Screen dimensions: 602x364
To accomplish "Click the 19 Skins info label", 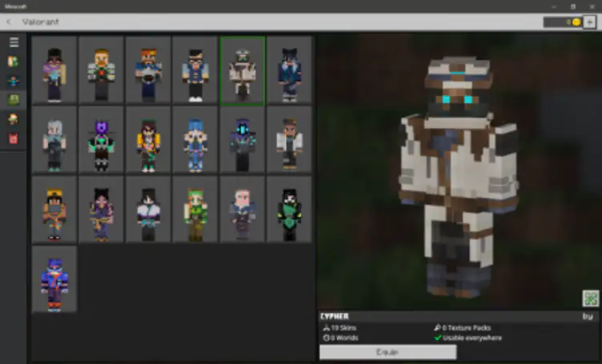I will click(339, 328).
